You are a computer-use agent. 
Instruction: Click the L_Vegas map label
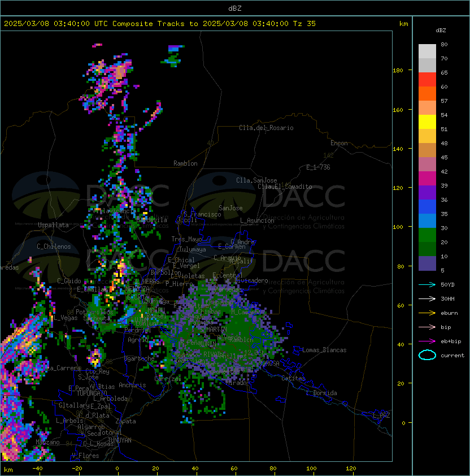click(x=66, y=318)
